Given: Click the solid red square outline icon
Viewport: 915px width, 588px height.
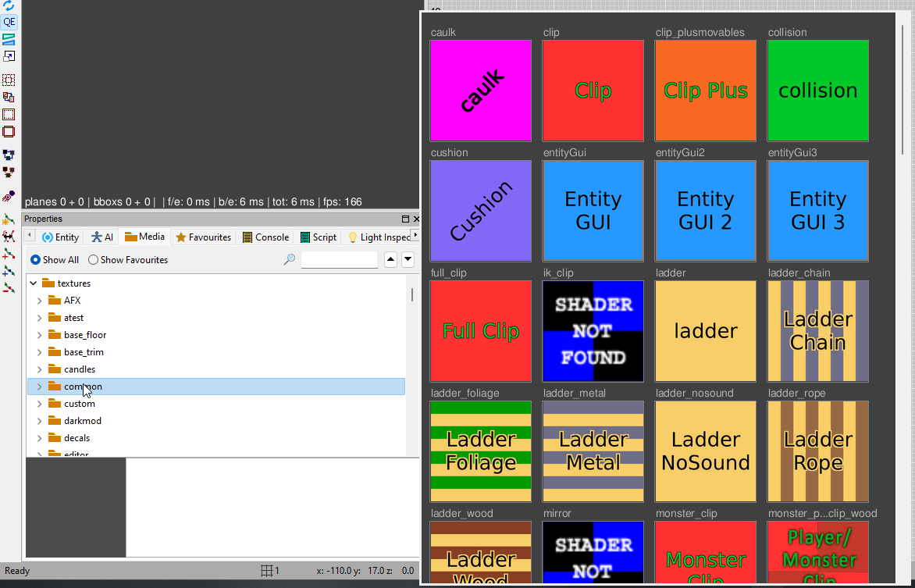Looking at the screenshot, I should (9, 131).
